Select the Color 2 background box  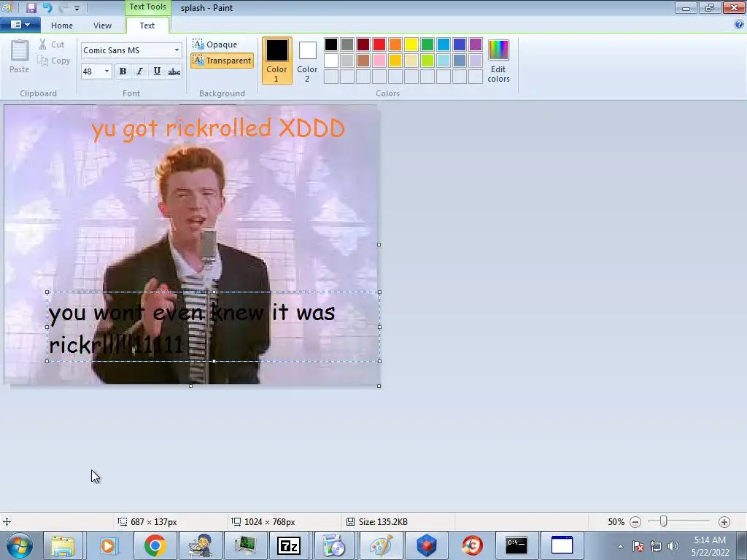[x=307, y=61]
